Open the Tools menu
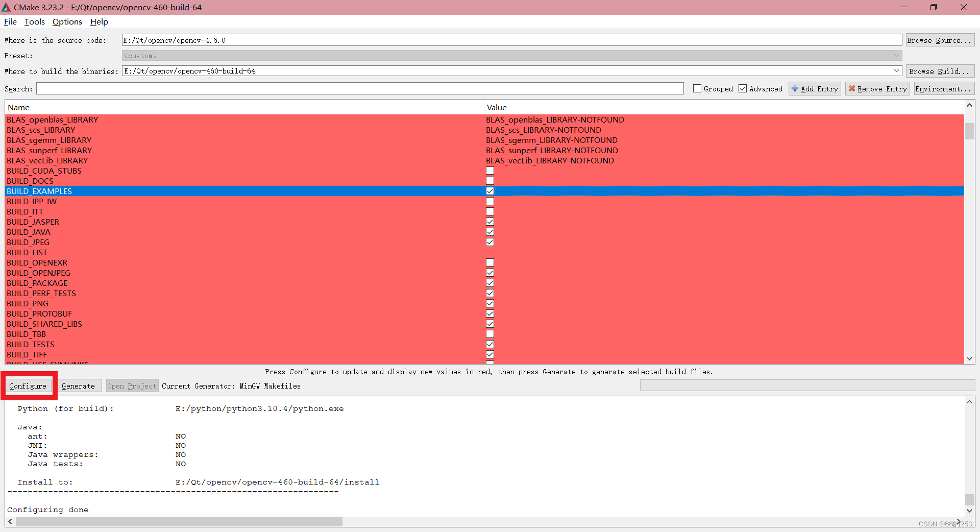Viewport: 980px width, 532px height. pos(34,21)
